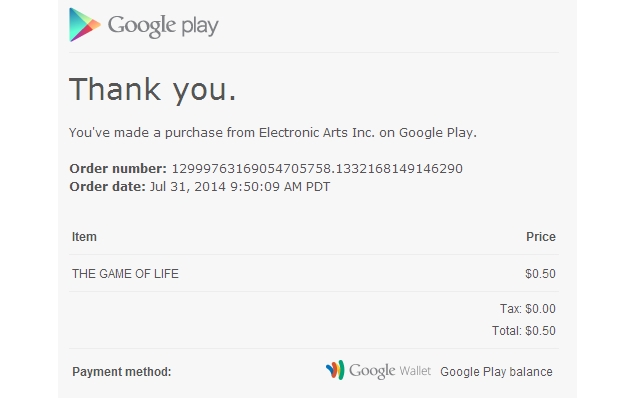Select the order number value 12999763169054705758
The image size is (635, 398).
[x=317, y=168]
